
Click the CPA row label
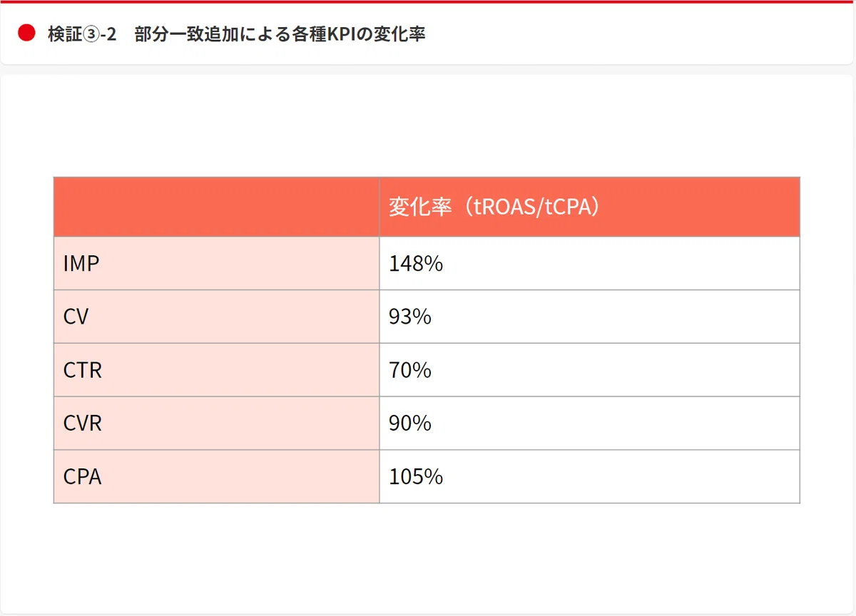217,476
